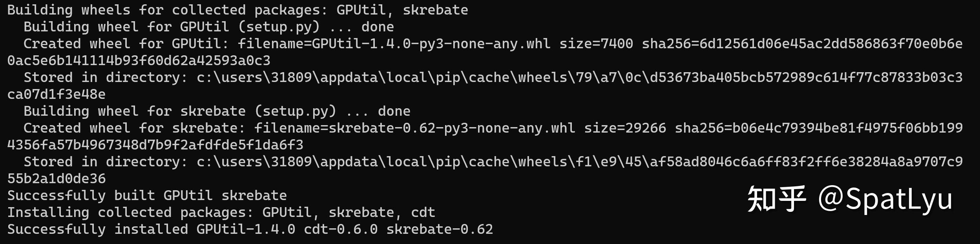The width and height of the screenshot is (980, 244).
Task: Click the sha256=6d12561d06e45ac2dd hash text
Action: pyautogui.click(x=802, y=44)
